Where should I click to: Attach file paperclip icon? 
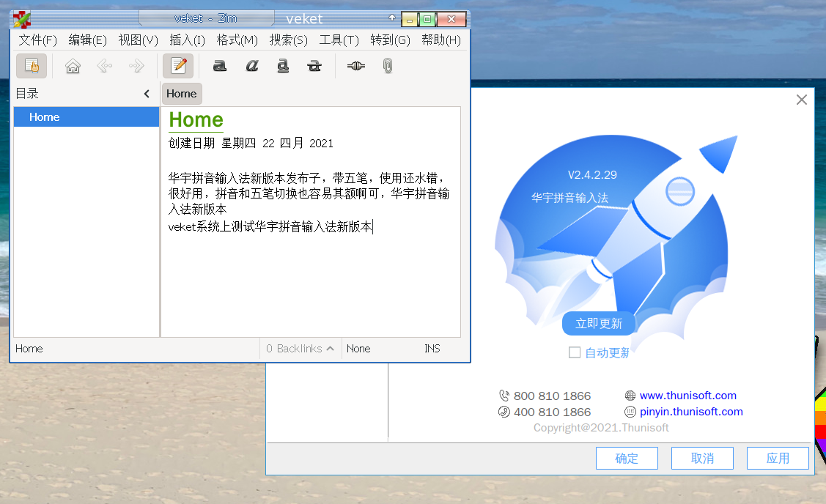[388, 66]
